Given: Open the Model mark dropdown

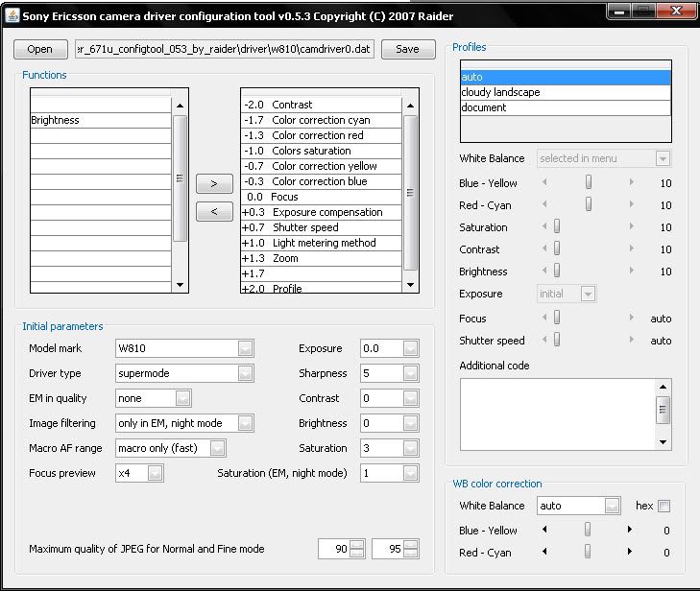Looking at the screenshot, I should 245,348.
